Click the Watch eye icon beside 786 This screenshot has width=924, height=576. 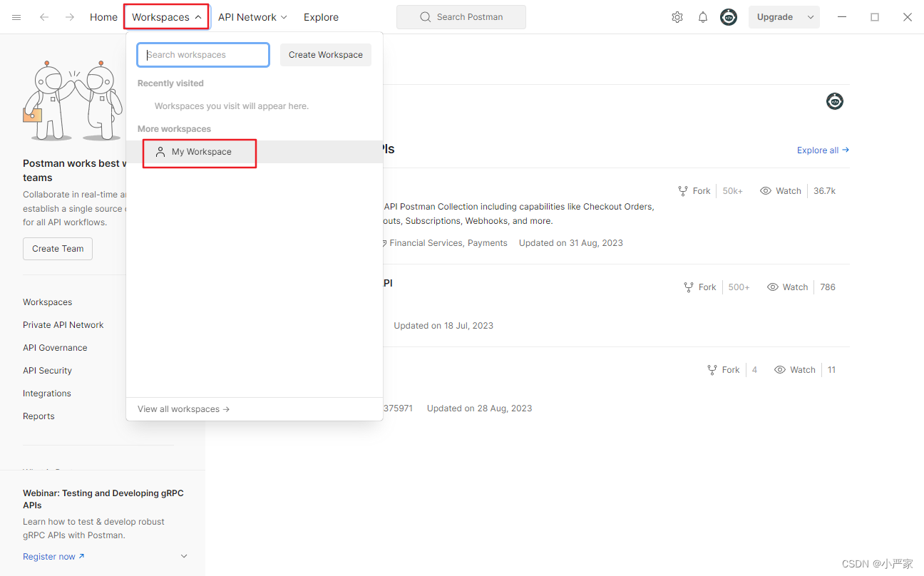click(x=773, y=287)
